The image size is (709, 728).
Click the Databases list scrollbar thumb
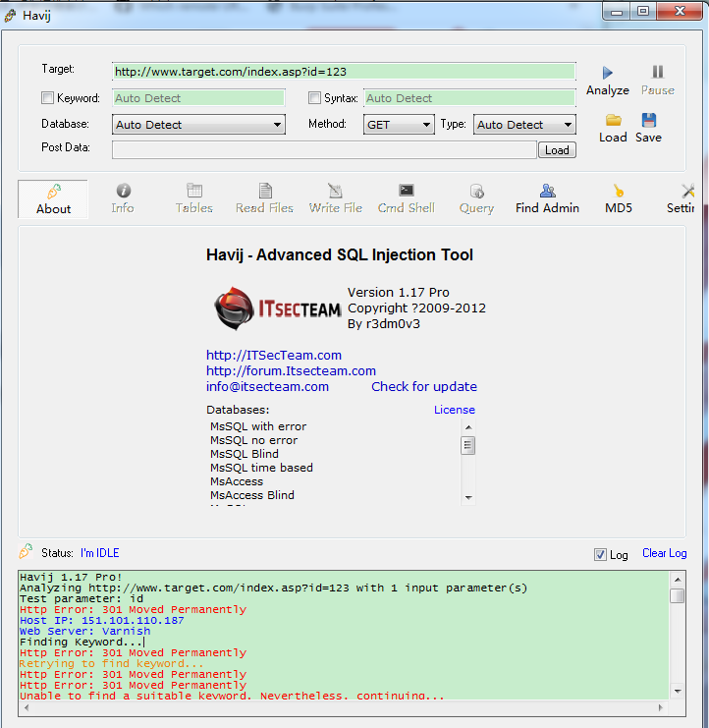467,445
